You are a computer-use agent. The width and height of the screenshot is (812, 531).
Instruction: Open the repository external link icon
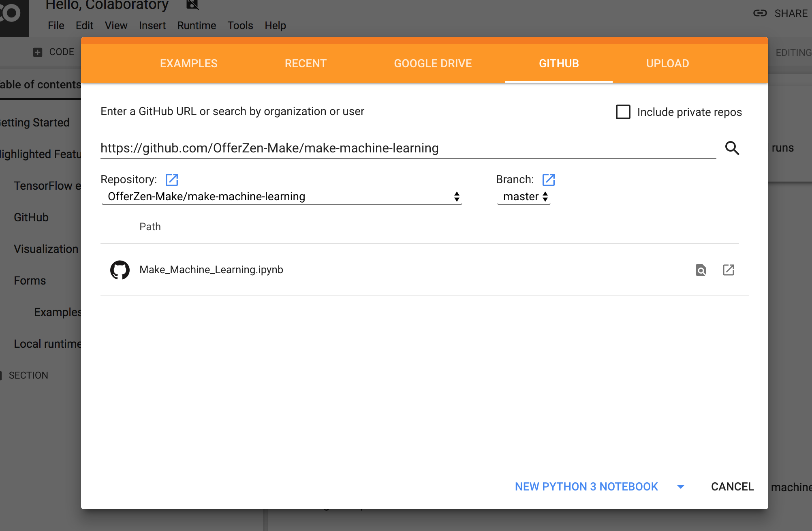[172, 180]
